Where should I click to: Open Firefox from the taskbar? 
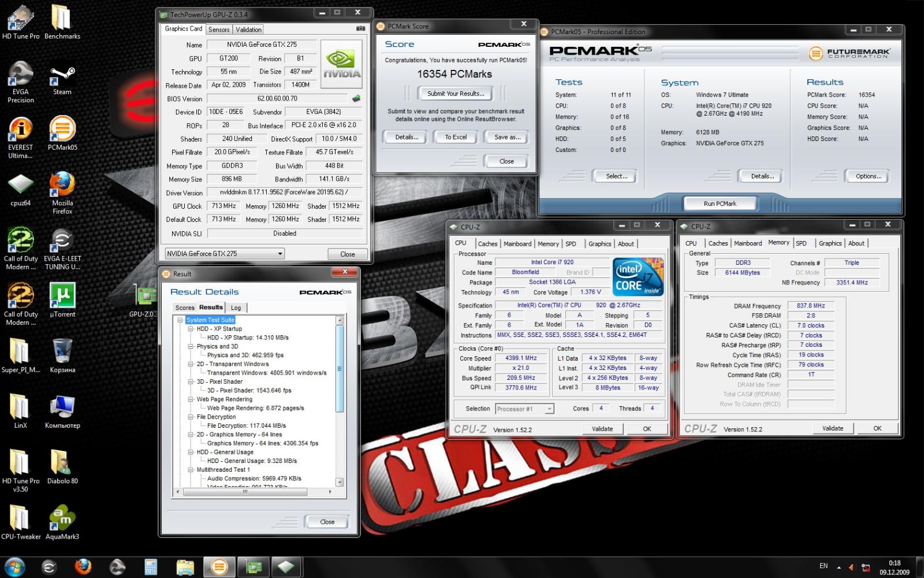tap(83, 566)
